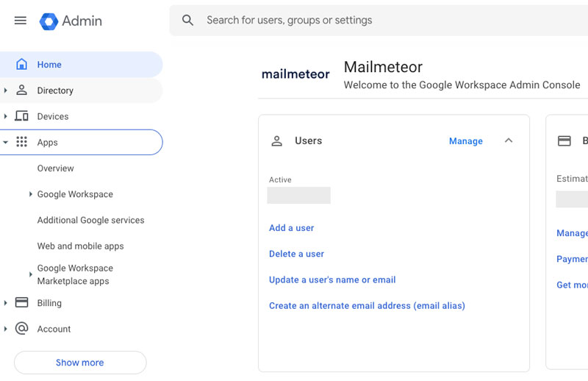The height and width of the screenshot is (381, 588).
Task: Click the Delete a user link
Action: pos(296,254)
